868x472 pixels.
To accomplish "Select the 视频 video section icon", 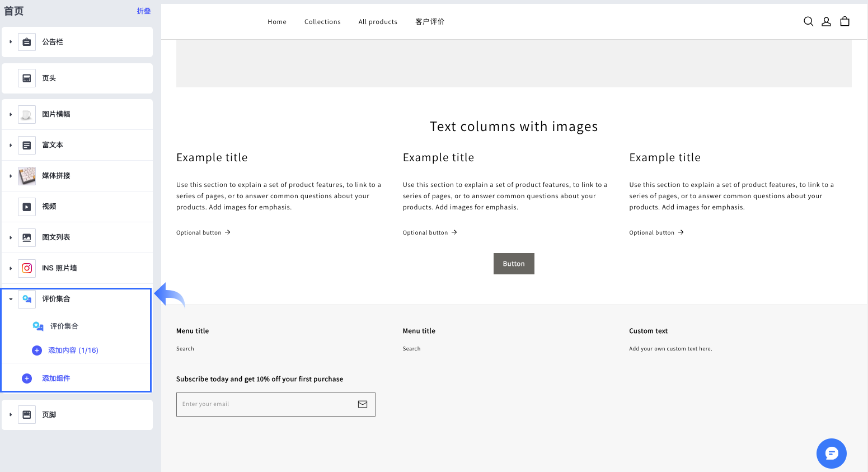I will pos(27,207).
